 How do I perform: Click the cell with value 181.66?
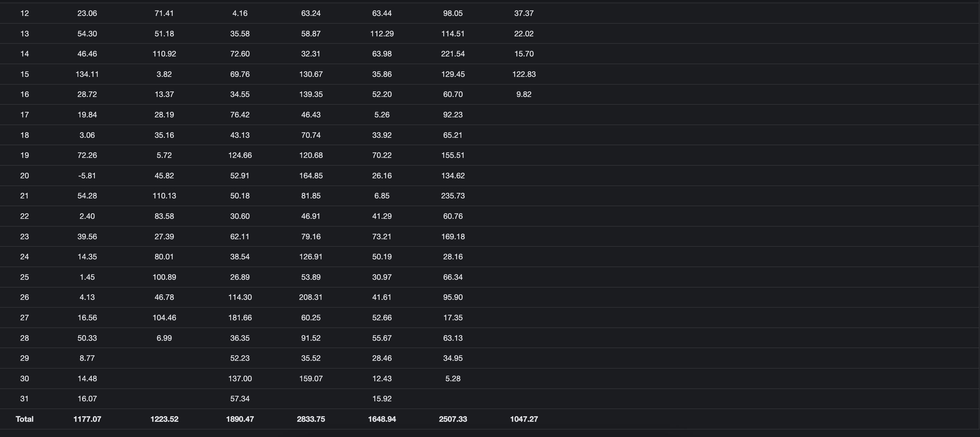coord(240,318)
